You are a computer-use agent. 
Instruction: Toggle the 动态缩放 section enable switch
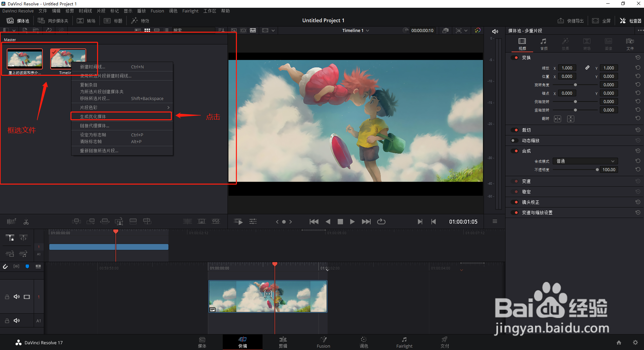pyautogui.click(x=515, y=140)
